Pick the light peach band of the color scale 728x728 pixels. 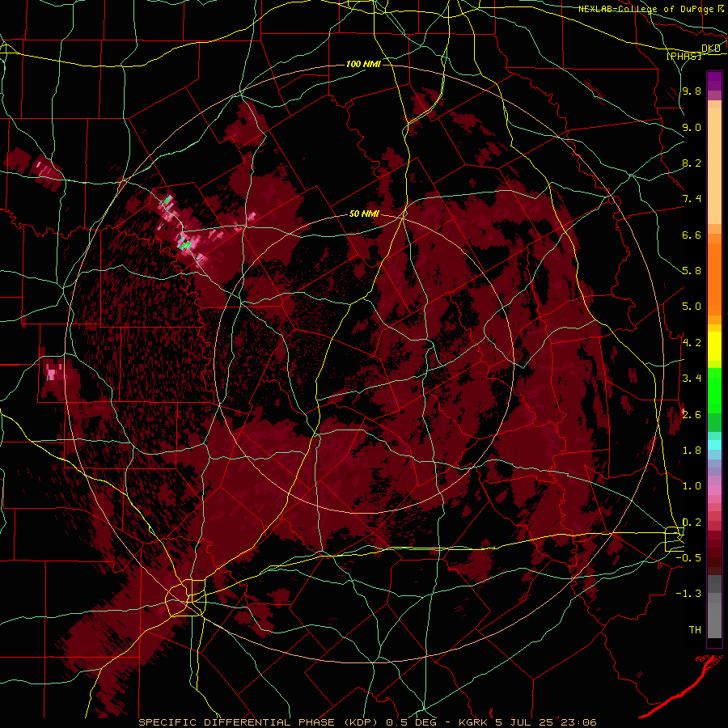[714, 166]
